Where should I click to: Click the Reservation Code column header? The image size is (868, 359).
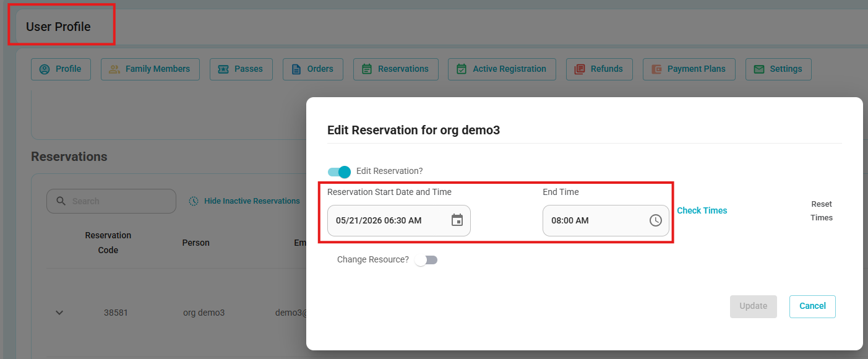pos(108,243)
